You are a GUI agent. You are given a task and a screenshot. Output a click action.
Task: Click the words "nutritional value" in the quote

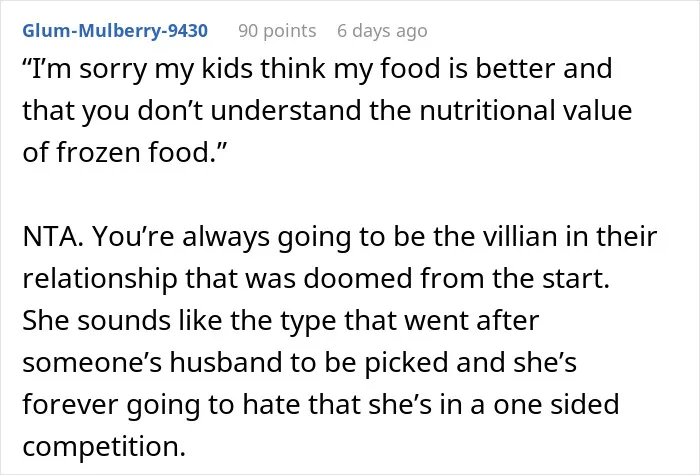click(525, 110)
